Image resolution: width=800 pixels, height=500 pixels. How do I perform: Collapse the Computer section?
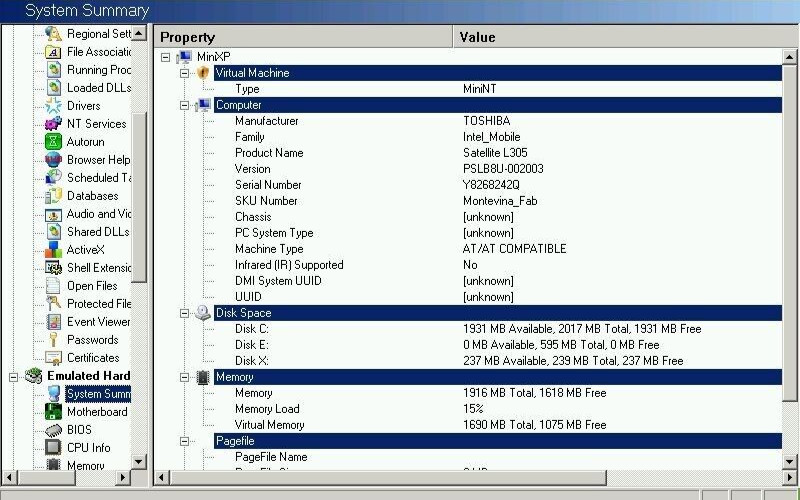click(x=185, y=106)
